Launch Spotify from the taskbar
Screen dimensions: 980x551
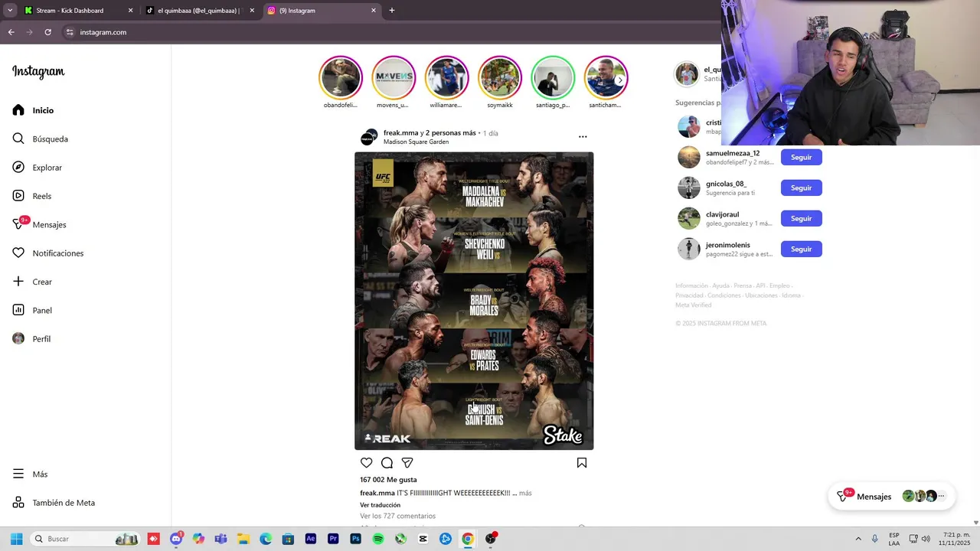[378, 539]
